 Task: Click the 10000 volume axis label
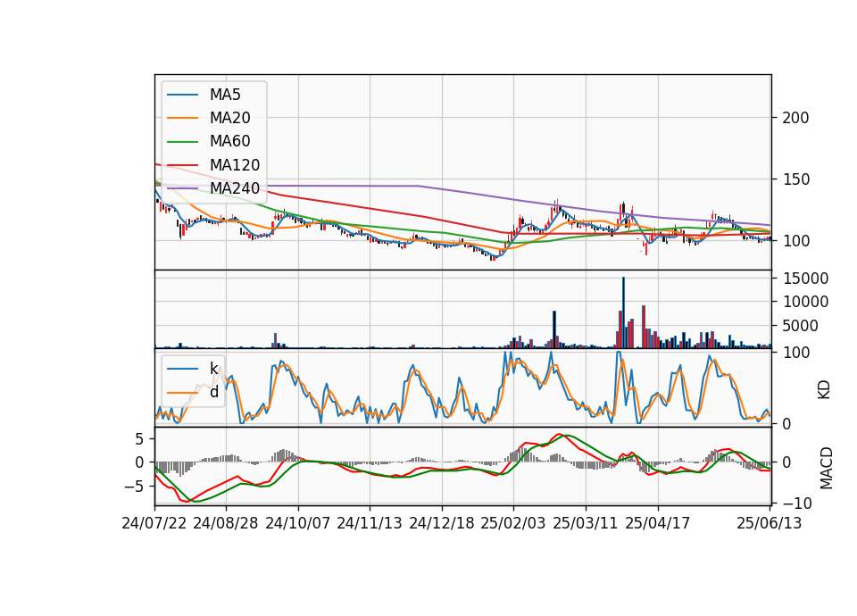tap(805, 302)
